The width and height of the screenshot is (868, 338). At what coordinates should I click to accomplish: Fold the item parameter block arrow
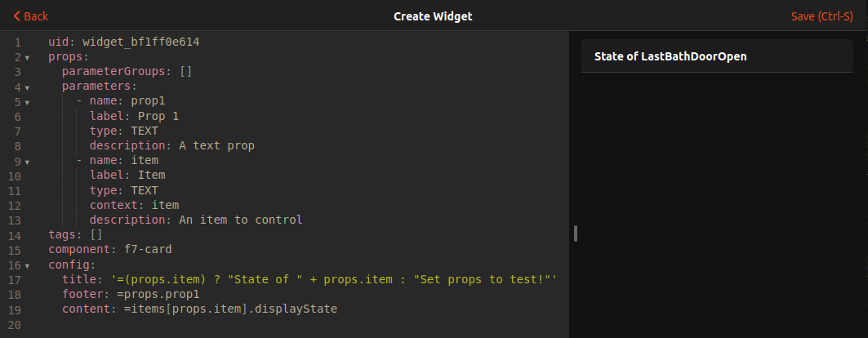(27, 161)
